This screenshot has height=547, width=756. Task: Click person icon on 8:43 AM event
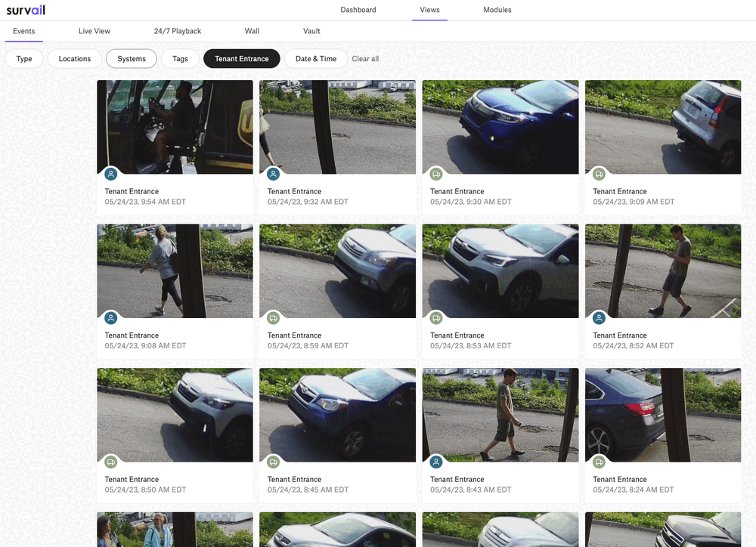click(x=436, y=462)
